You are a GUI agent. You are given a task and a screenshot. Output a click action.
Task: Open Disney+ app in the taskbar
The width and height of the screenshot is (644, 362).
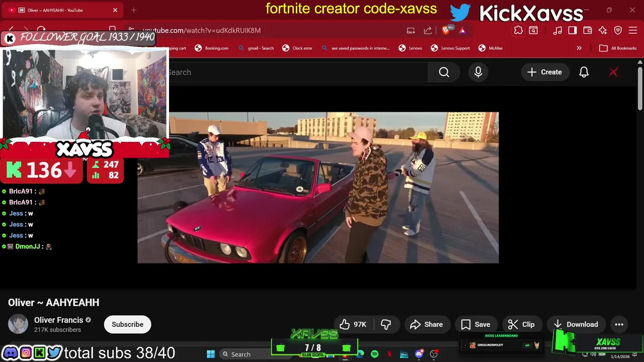[x=404, y=354]
